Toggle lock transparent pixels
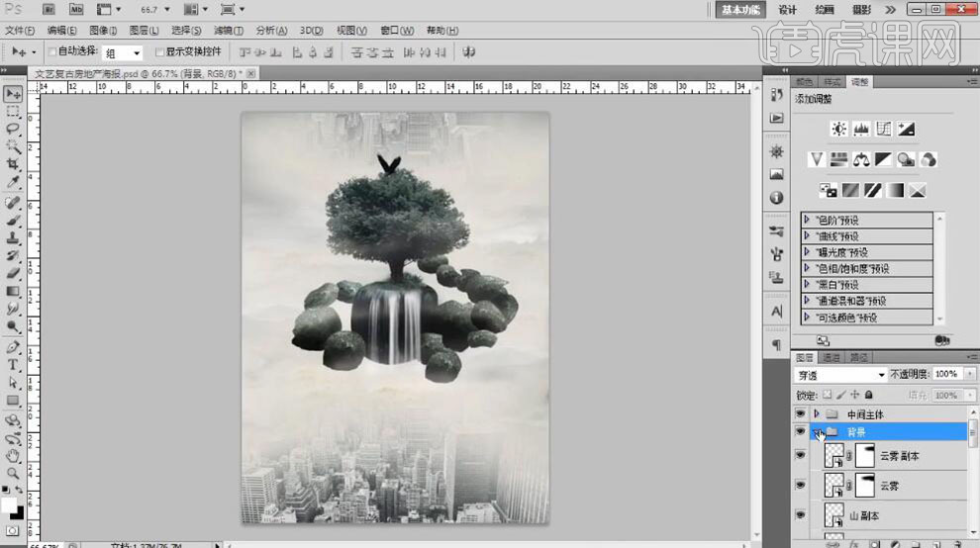Screen dimensions: 980x548 (827, 395)
